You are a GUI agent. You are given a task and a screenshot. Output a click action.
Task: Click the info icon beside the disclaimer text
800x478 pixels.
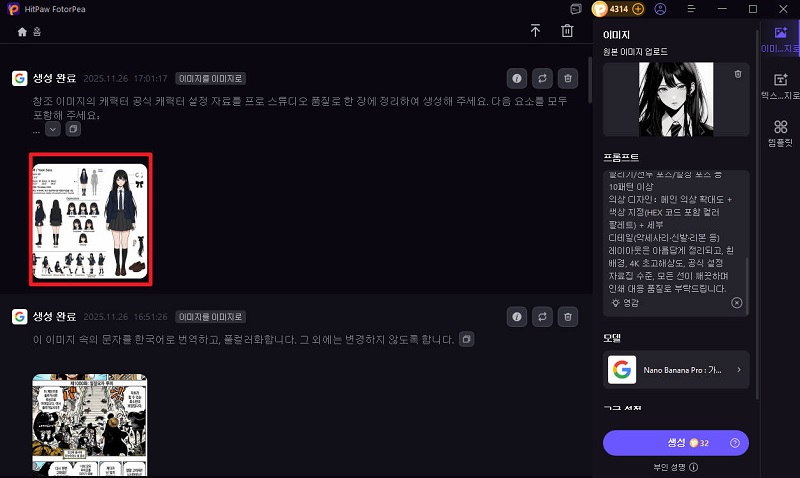693,467
